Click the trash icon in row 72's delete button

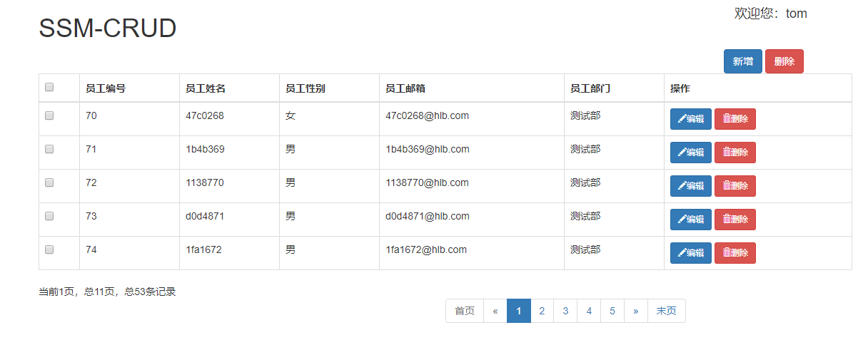[x=727, y=186]
